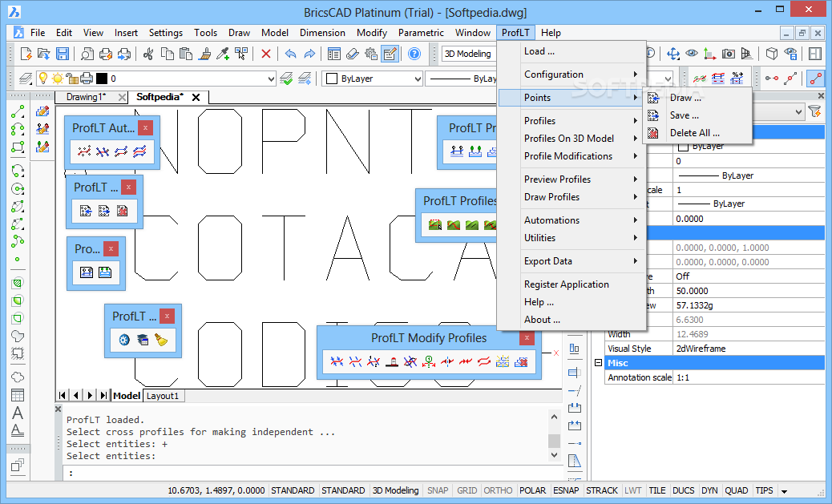This screenshot has height=504, width=832.
Task: Select the Table tool in left toolbar
Action: tap(18, 395)
